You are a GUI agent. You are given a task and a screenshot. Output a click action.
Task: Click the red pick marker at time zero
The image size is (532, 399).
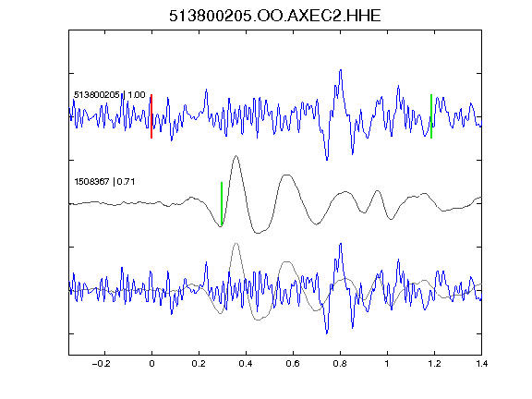[x=151, y=116]
